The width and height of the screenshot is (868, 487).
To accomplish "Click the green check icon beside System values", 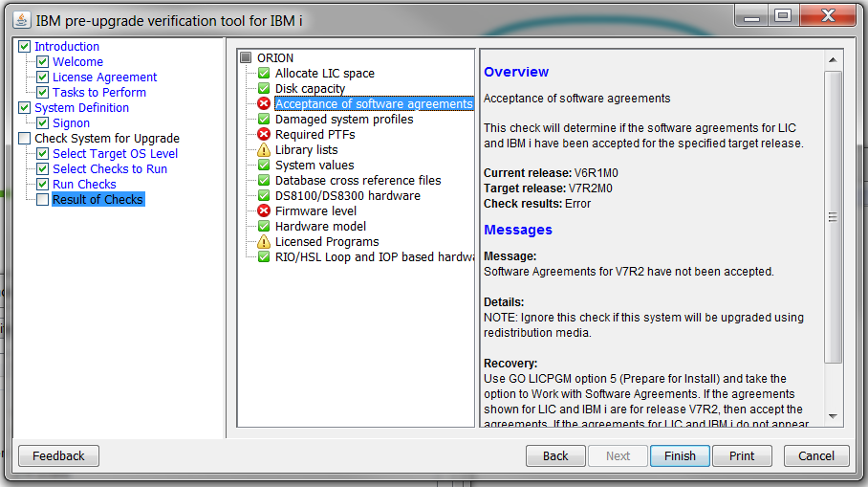I will pyautogui.click(x=264, y=166).
